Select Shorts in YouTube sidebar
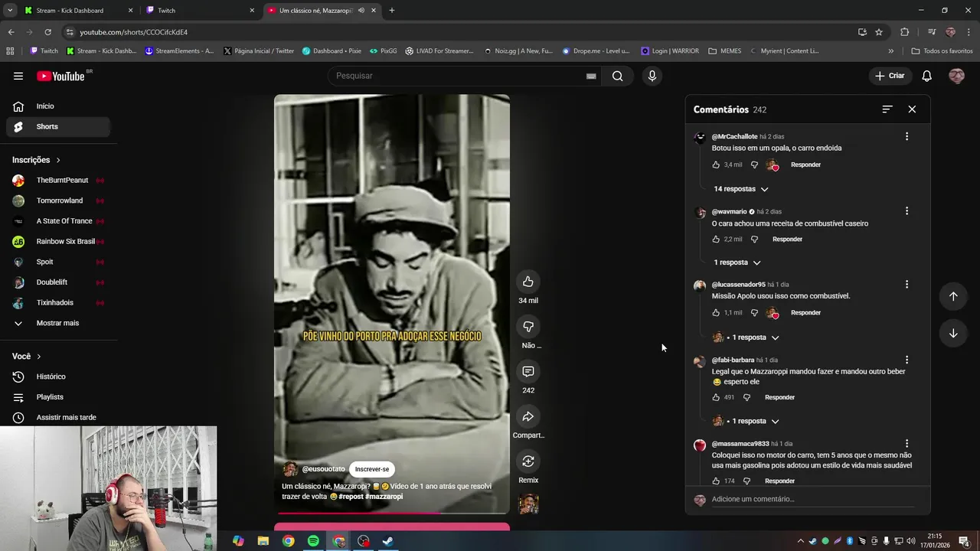 coord(57,126)
